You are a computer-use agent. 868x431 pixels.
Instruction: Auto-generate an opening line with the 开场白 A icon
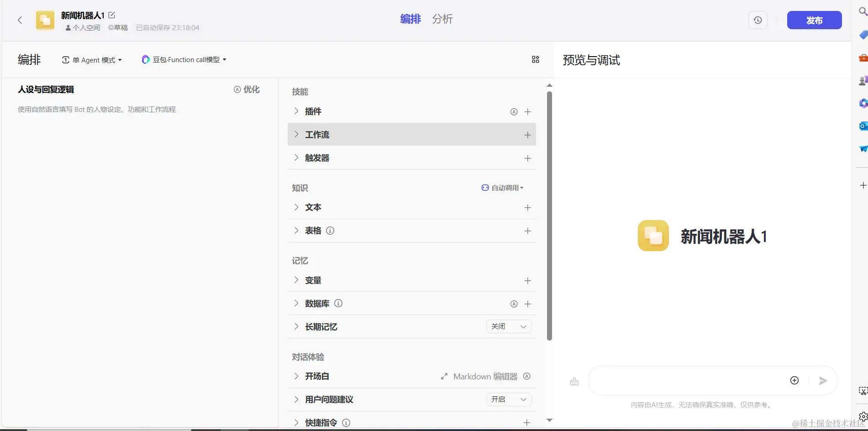point(527,376)
